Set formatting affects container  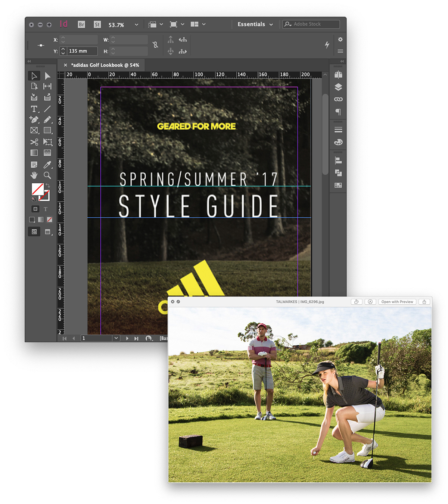pyautogui.click(x=35, y=209)
